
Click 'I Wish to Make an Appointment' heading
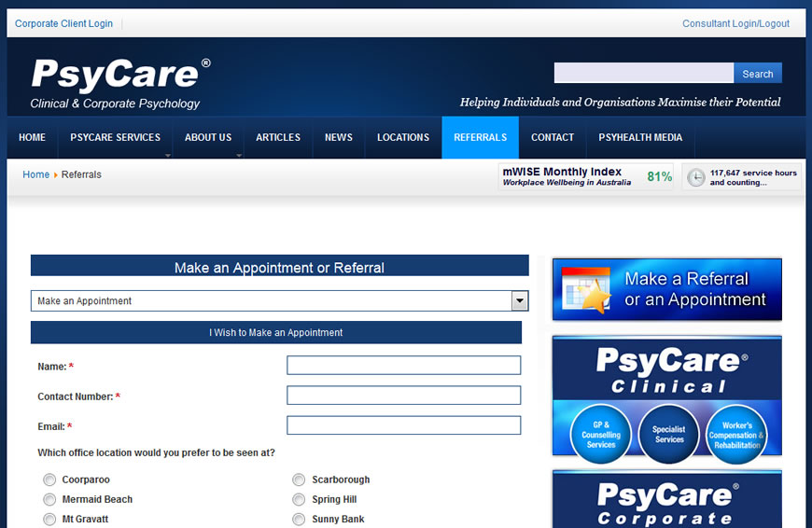[x=276, y=332]
